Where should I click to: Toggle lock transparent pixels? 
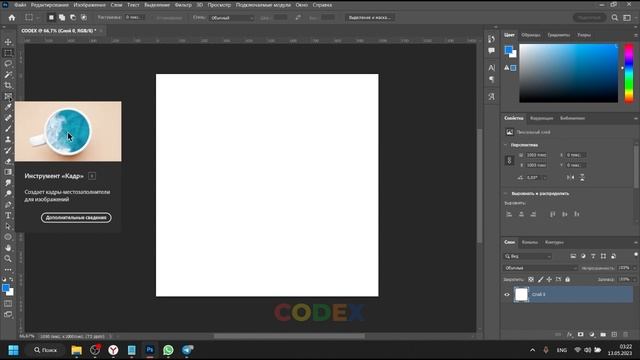click(x=531, y=280)
